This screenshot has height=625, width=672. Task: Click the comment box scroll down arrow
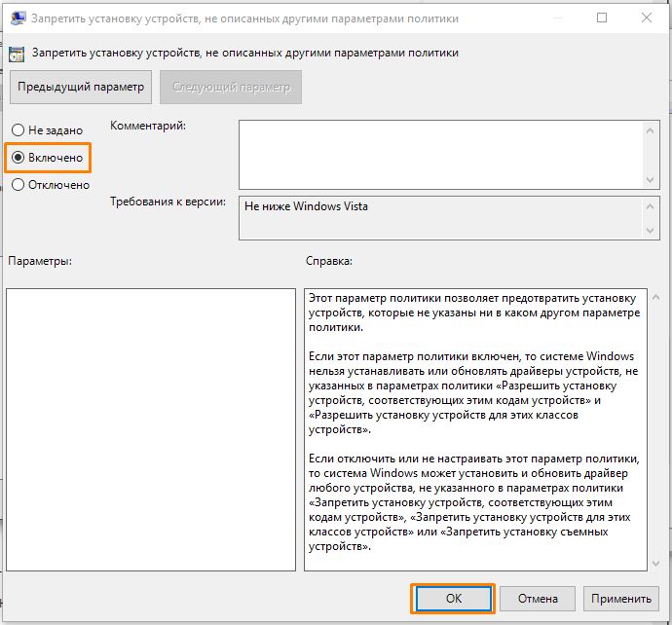[651, 180]
